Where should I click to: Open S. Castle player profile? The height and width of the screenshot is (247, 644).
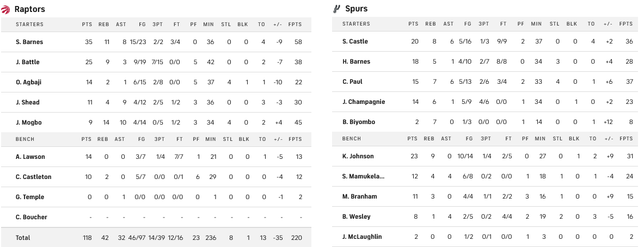click(355, 41)
